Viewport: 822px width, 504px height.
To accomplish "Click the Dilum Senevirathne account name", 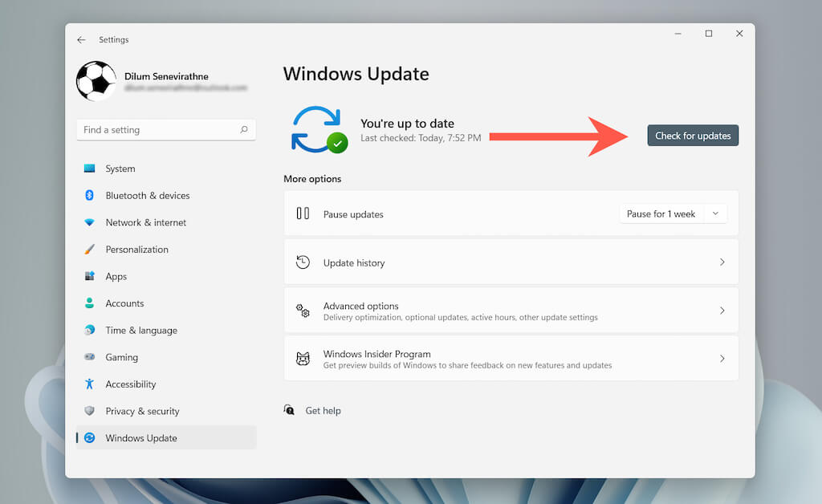I will 166,76.
